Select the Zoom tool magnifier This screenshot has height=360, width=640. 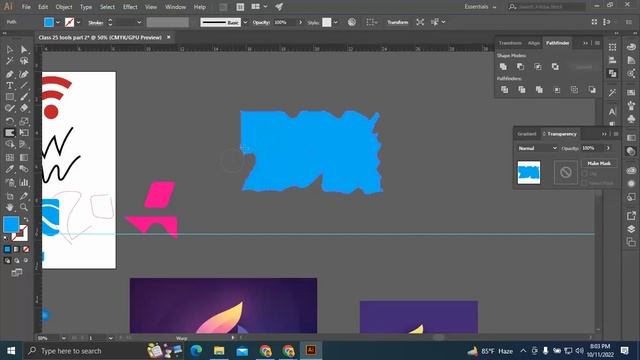(x=24, y=207)
